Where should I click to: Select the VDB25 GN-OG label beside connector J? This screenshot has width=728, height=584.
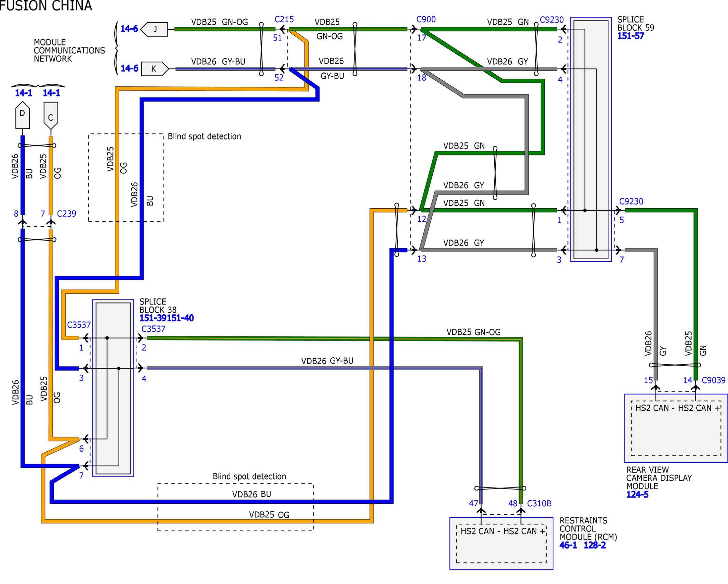(x=220, y=22)
